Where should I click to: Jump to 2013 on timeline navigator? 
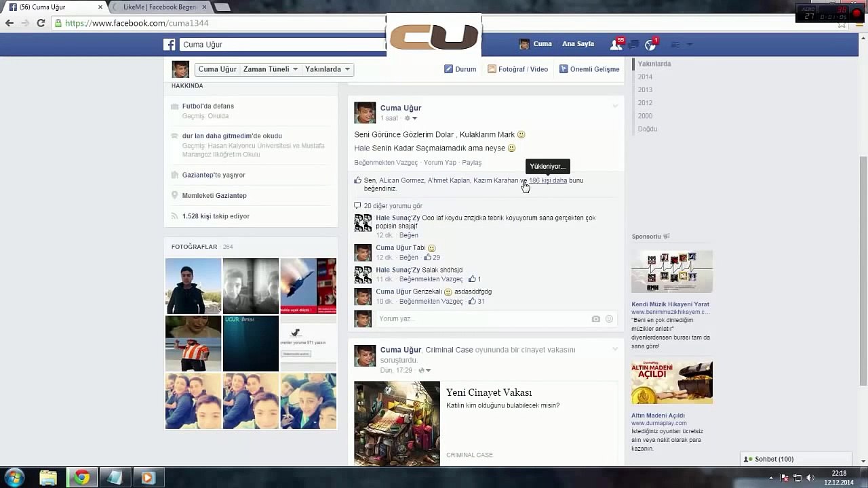point(645,89)
